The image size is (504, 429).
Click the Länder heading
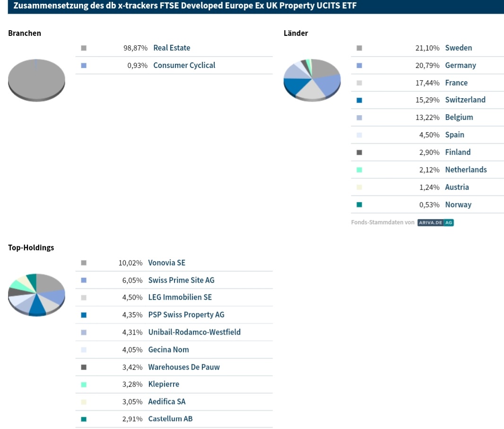click(x=295, y=33)
